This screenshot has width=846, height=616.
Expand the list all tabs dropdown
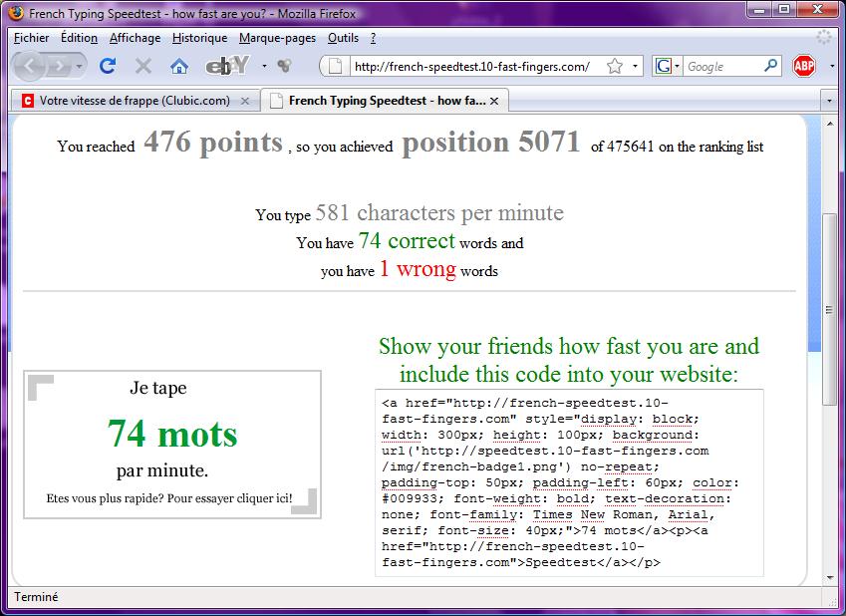[829, 101]
